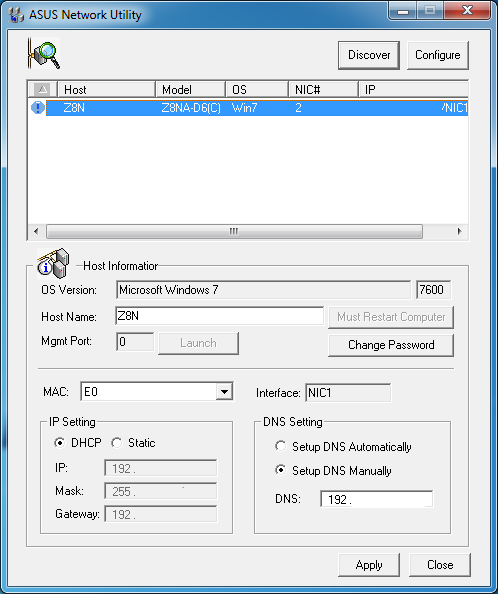Viewport: 498px width, 594px height.
Task: Sort by the OS column header
Action: [x=257, y=89]
